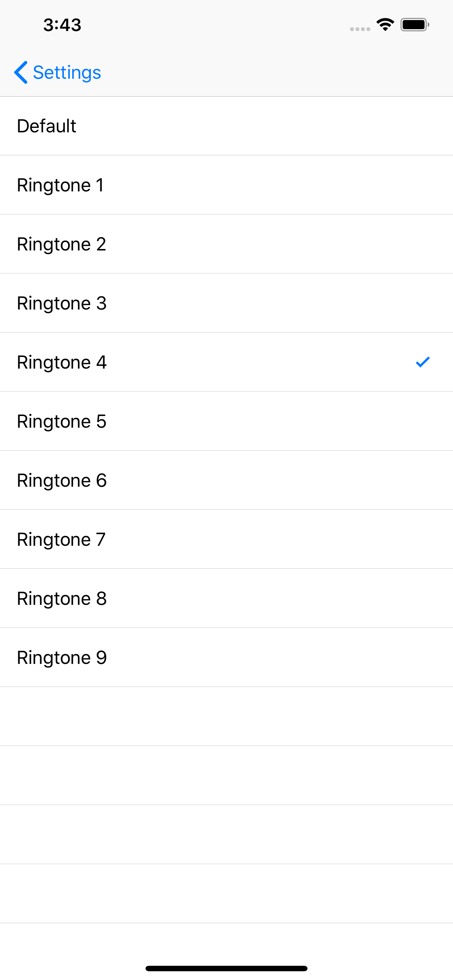This screenshot has height=980, width=453.
Task: Tap the blank navigation bar title area
Action: [226, 72]
